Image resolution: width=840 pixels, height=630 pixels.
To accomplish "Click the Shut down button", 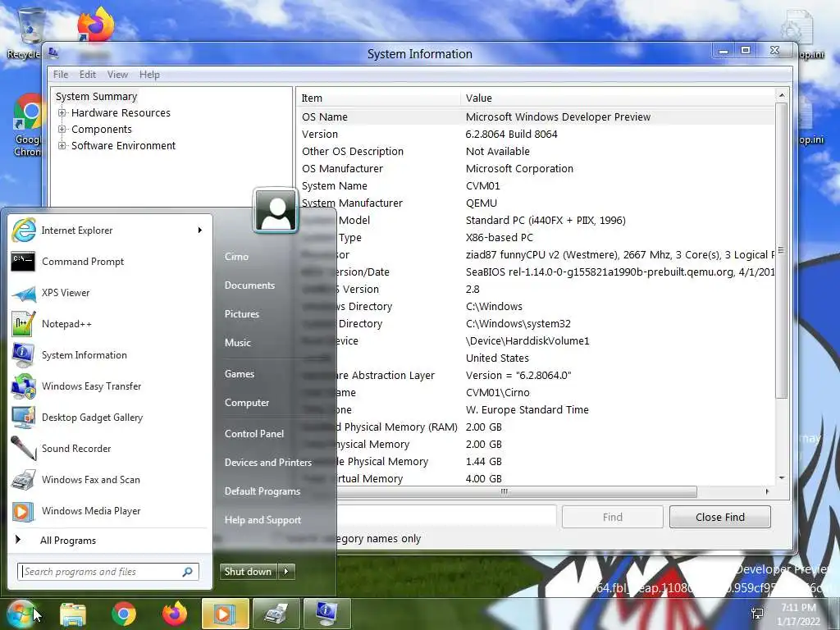I will [x=249, y=572].
